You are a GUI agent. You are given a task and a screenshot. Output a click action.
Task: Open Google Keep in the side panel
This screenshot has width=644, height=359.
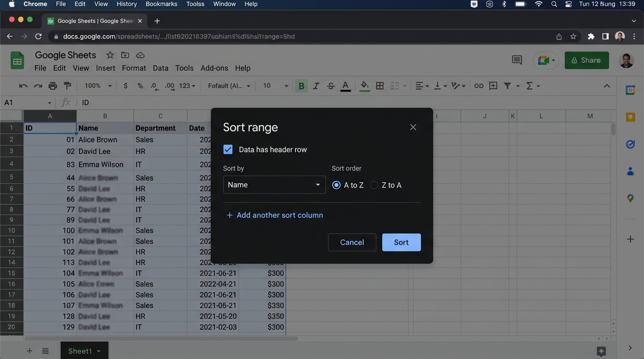click(630, 117)
